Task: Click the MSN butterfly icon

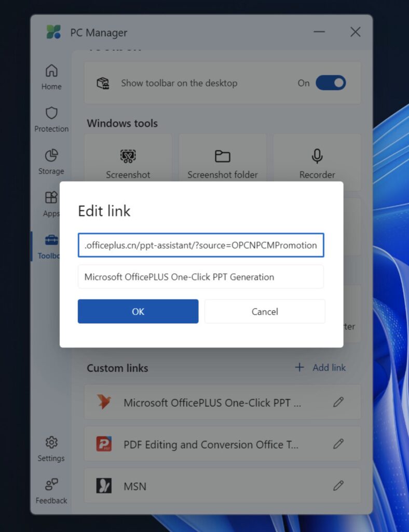Action: [104, 486]
